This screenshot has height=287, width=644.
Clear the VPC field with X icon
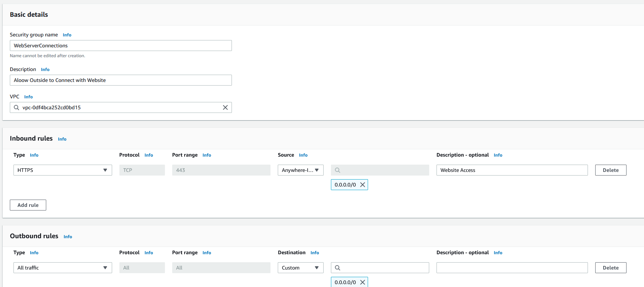click(225, 107)
